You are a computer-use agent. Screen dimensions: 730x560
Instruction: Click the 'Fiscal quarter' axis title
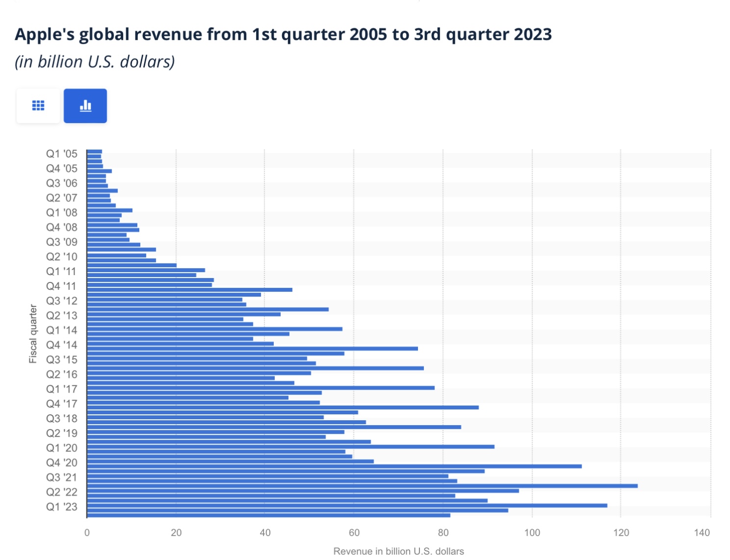click(33, 333)
